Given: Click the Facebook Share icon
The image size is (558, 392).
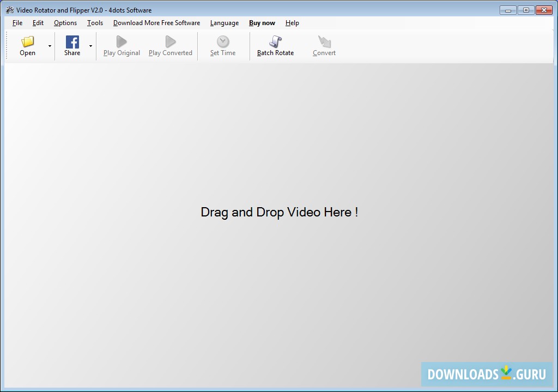Looking at the screenshot, I should coord(72,42).
